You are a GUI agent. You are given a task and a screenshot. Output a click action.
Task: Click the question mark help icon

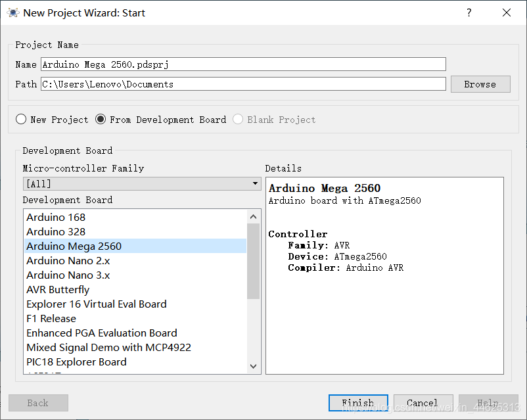point(469,12)
